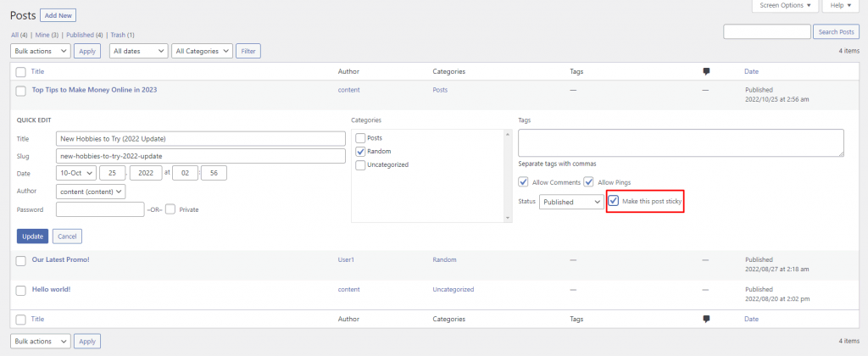
Task: Click the Search Posts button
Action: 837,31
